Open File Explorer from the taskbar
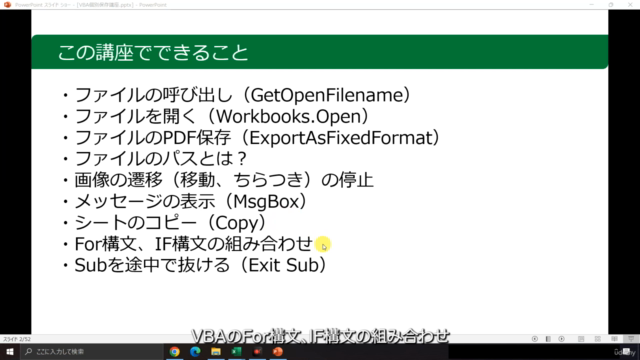Screen dimensions: 640x360 (x=216, y=351)
